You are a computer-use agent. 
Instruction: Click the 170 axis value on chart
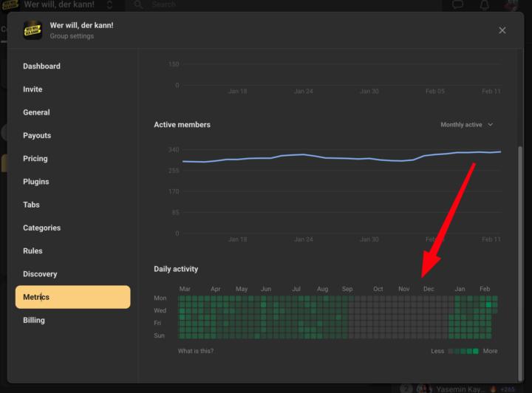[174, 191]
